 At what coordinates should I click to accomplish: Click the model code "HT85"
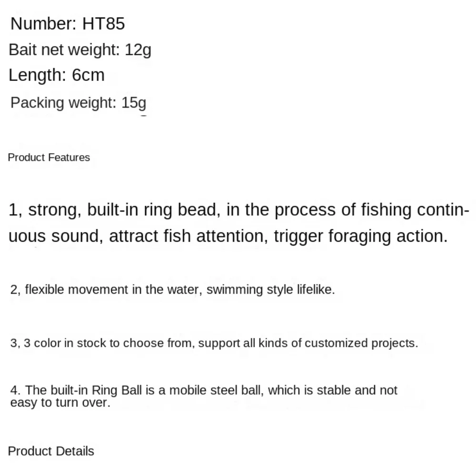pyautogui.click(x=103, y=24)
